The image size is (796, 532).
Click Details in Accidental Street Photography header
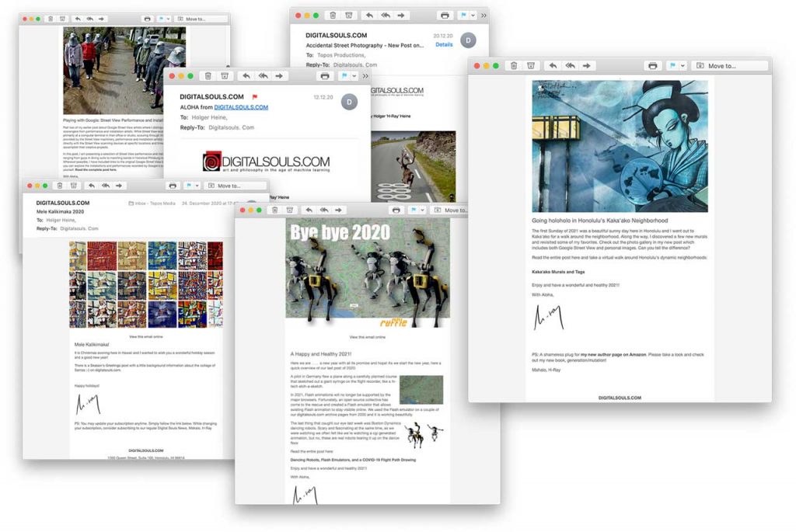(444, 44)
